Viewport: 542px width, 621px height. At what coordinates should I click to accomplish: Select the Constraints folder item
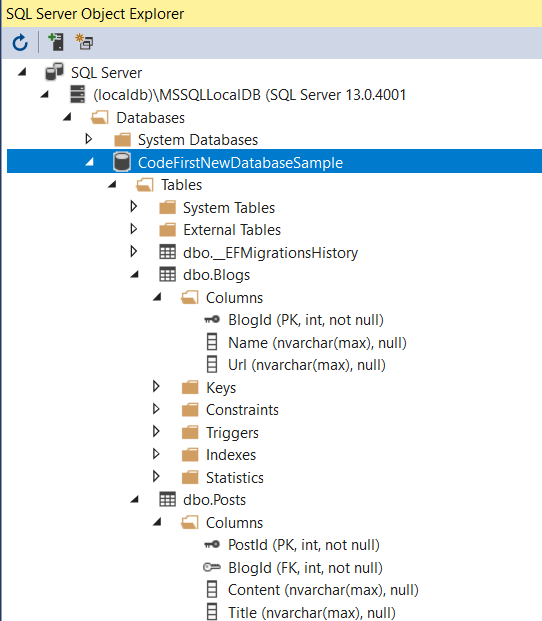pos(242,410)
